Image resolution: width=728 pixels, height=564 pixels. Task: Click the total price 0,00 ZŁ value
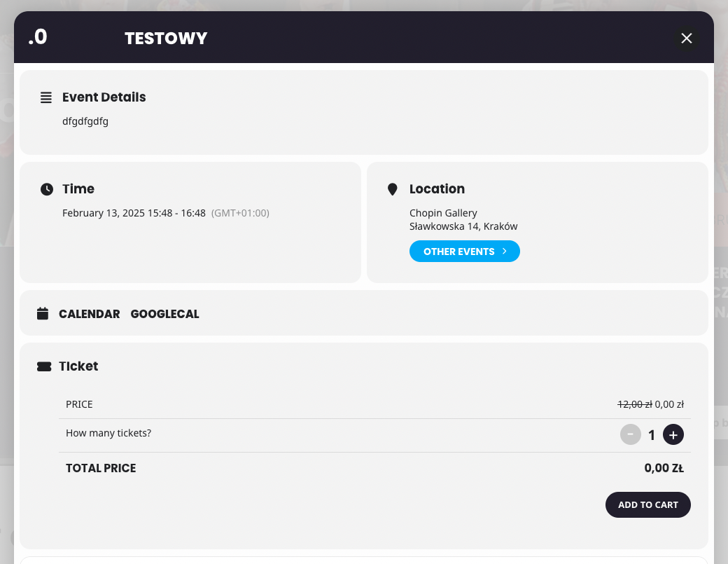coord(664,468)
